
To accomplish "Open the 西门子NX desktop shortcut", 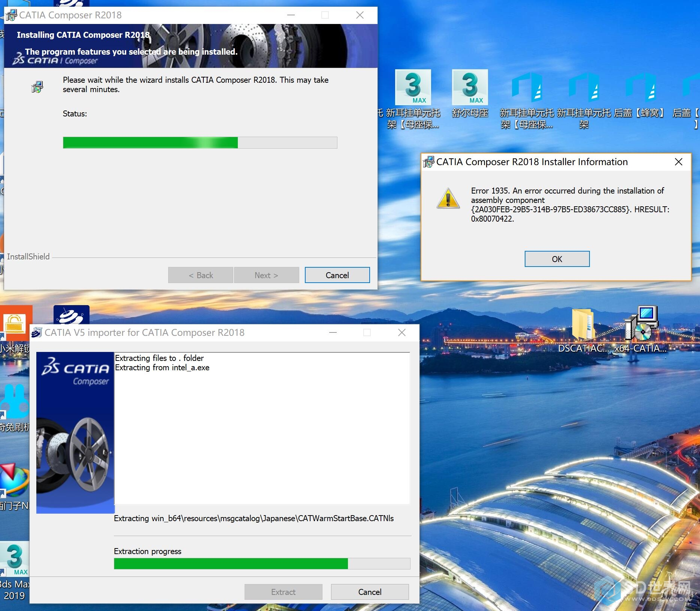I will click(14, 487).
